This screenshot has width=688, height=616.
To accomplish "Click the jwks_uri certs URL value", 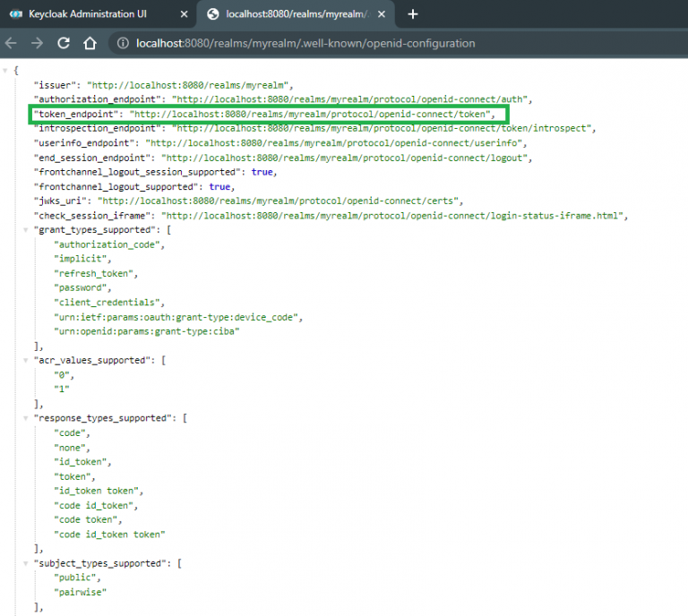I will (x=279, y=201).
